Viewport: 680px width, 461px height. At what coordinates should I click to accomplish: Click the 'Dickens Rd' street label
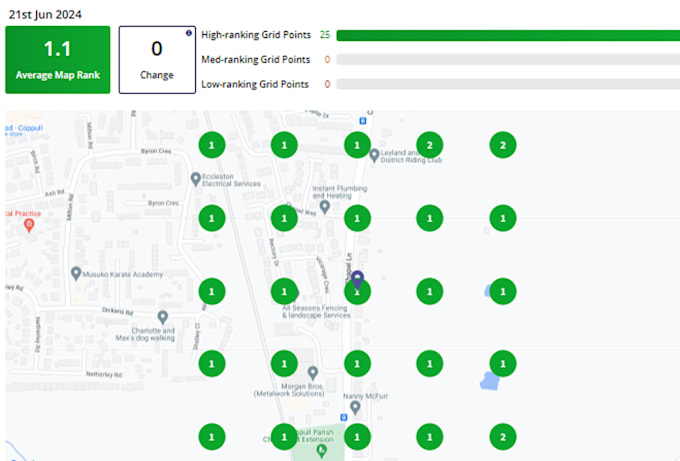coord(118,311)
